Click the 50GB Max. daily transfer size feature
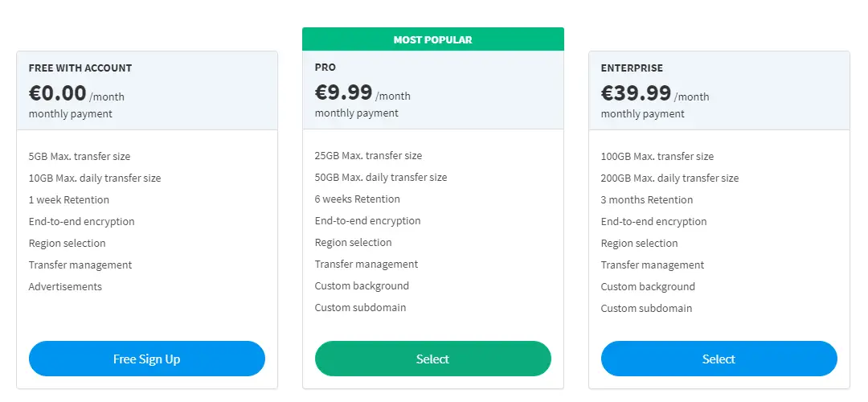868x402 pixels. click(381, 178)
